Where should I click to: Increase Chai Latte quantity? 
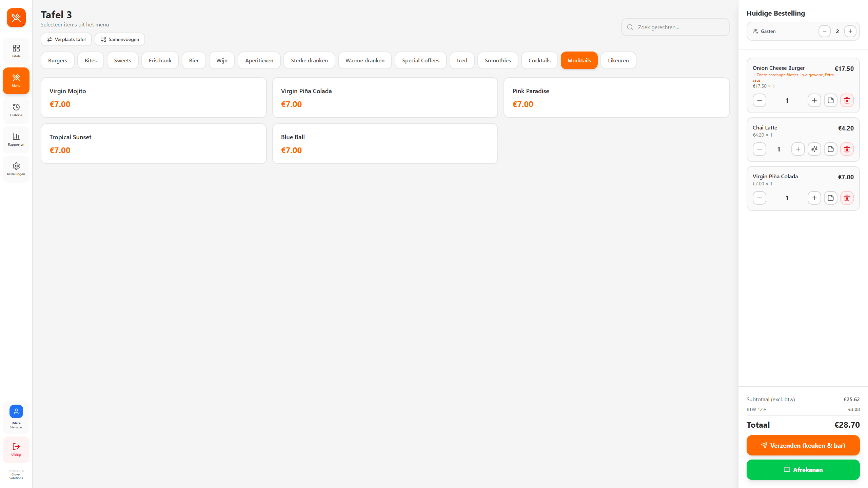point(798,149)
